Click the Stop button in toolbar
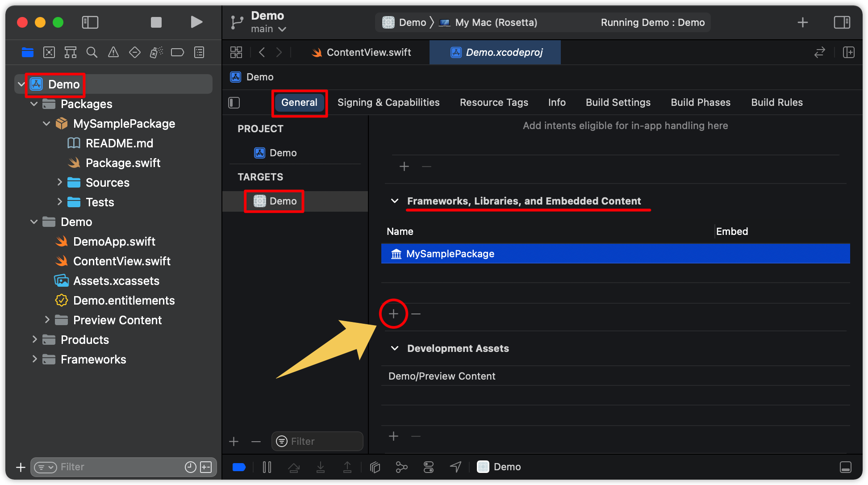This screenshot has height=485, width=868. click(156, 22)
